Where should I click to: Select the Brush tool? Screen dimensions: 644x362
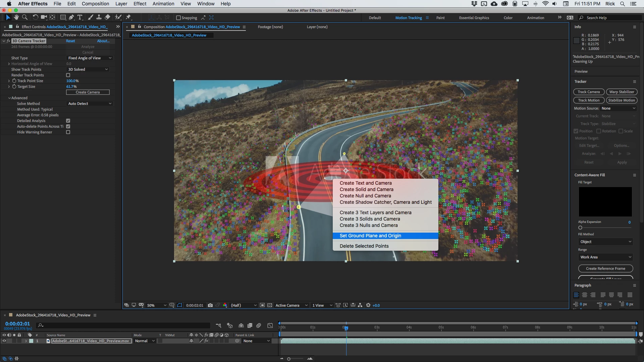pos(90,17)
